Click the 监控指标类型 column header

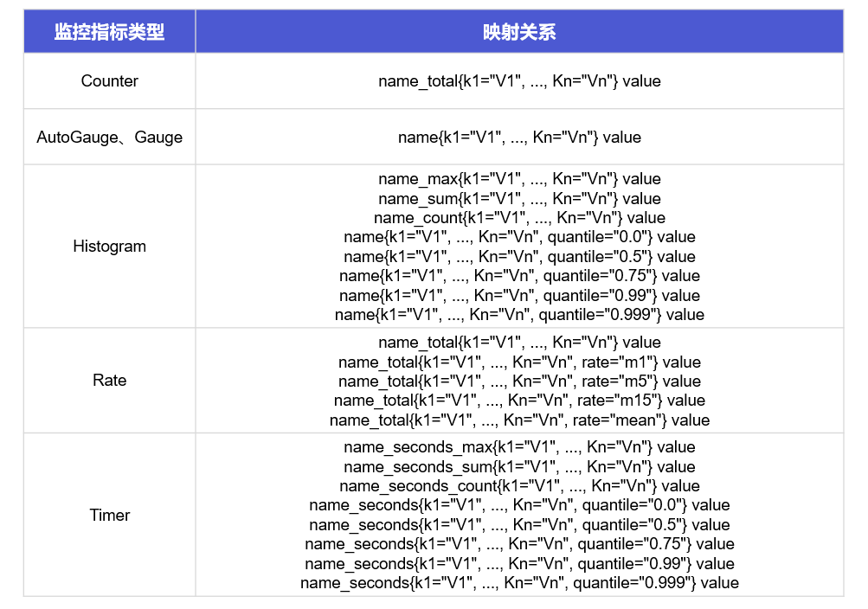pos(109,33)
